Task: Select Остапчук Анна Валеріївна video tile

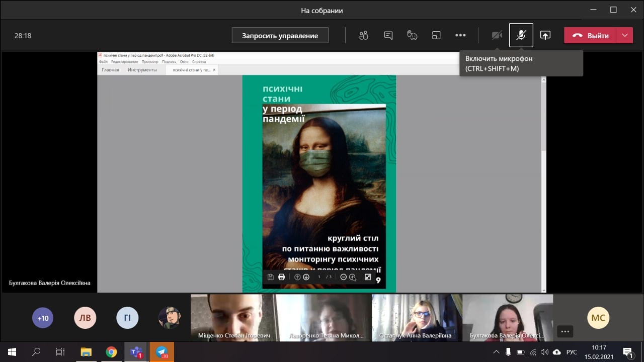Action: (417, 318)
